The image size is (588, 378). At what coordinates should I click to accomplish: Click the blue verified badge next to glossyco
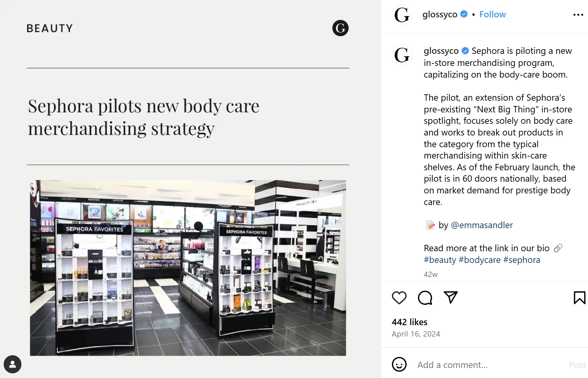[464, 14]
